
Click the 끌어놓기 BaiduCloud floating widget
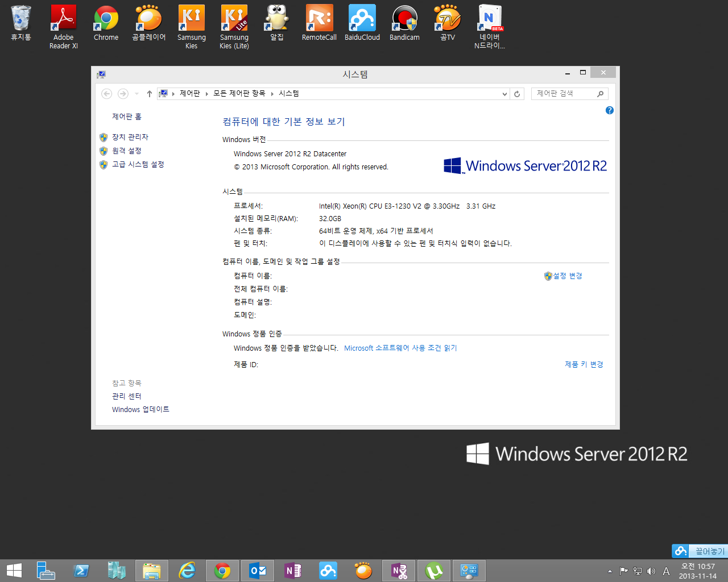click(699, 551)
